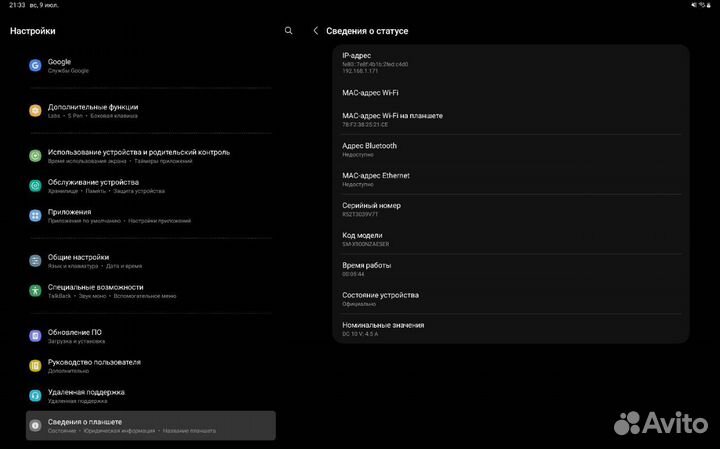Tap the Обслуживание устройства teal icon
This screenshot has height=449, width=720.
[35, 186]
